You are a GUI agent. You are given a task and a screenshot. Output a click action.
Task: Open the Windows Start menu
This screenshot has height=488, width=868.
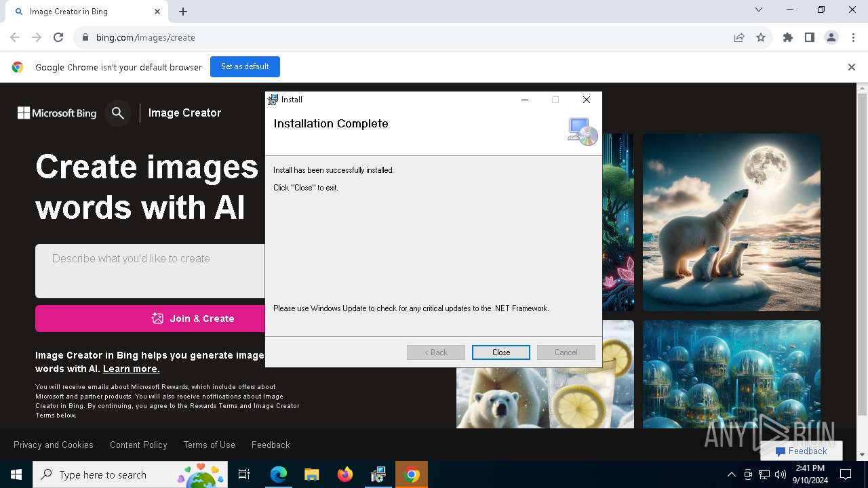coord(16,474)
